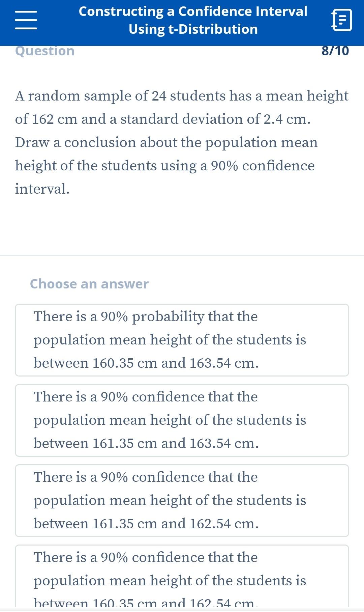
Task: Click the question text about 24 students
Action: coord(182,142)
